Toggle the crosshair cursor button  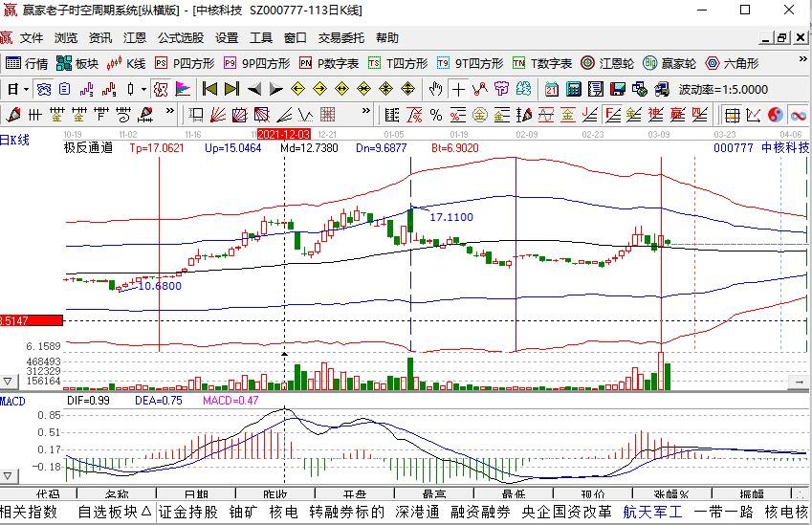pyautogui.click(x=458, y=89)
